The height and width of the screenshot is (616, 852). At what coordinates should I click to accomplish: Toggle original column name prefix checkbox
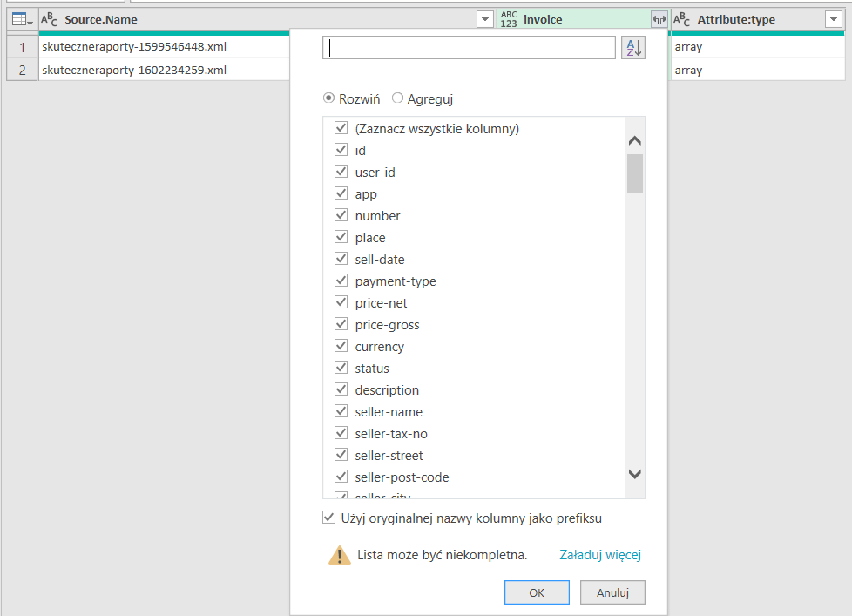point(328,518)
